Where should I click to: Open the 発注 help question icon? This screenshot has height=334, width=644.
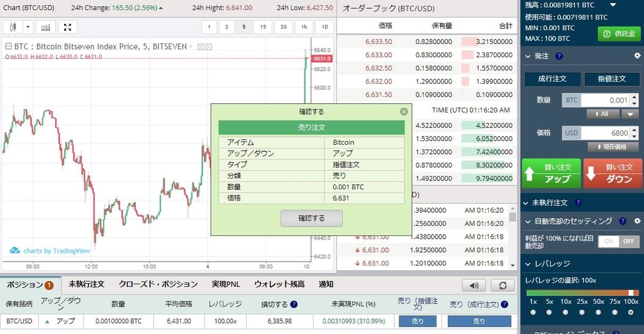[x=559, y=56]
